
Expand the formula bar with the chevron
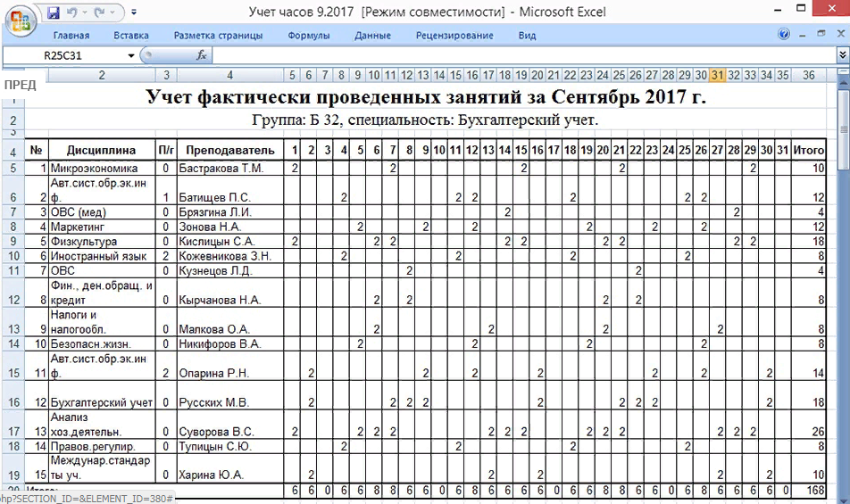click(x=842, y=55)
